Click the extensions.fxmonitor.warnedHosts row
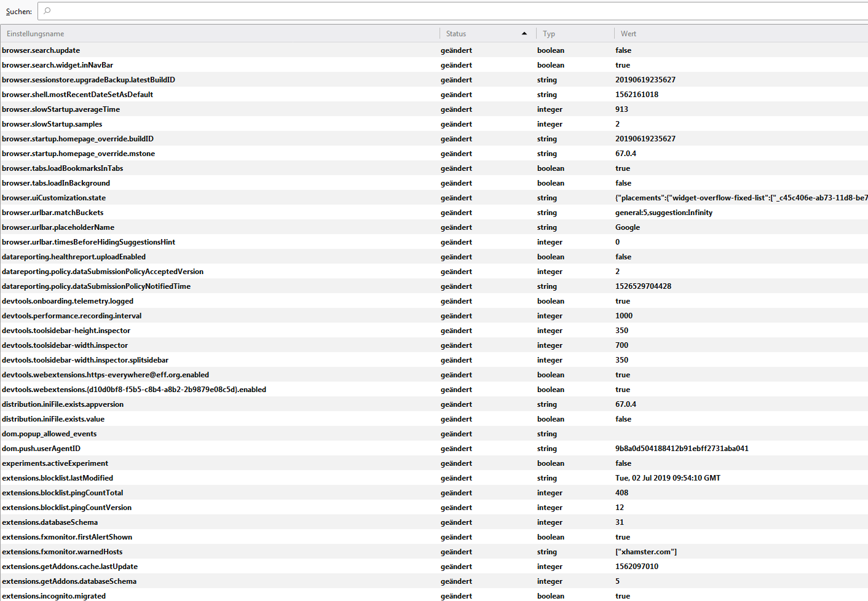The image size is (868, 601). pyautogui.click(x=62, y=552)
